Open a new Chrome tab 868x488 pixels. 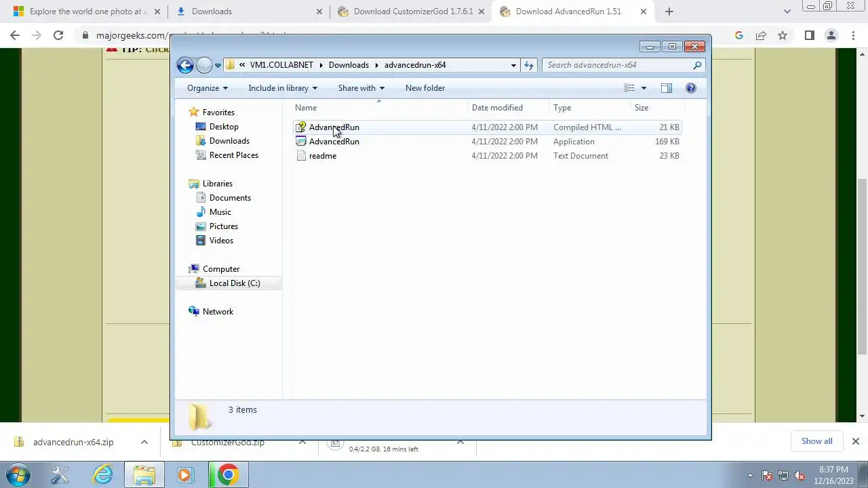coord(669,12)
